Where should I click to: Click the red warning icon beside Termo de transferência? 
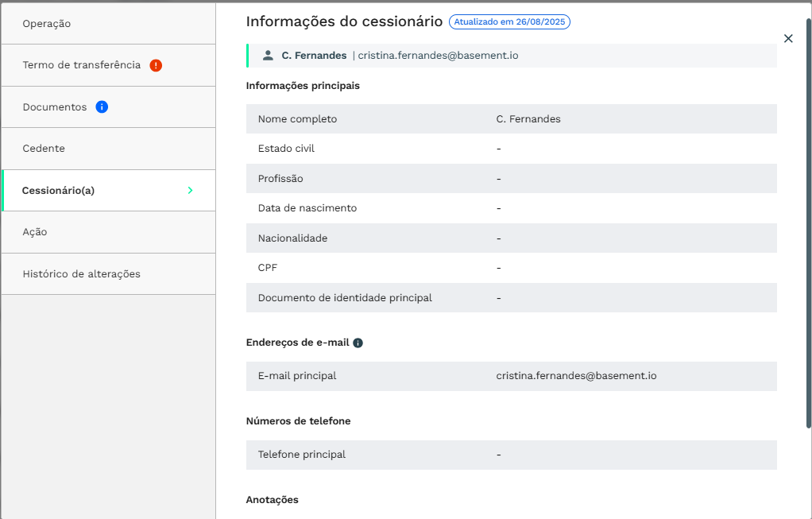156,65
